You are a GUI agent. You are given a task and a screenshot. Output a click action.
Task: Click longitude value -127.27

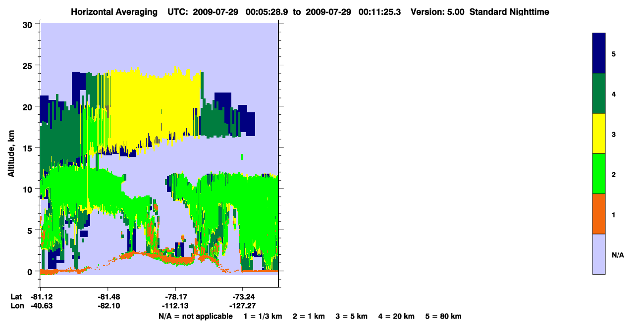coord(242,306)
